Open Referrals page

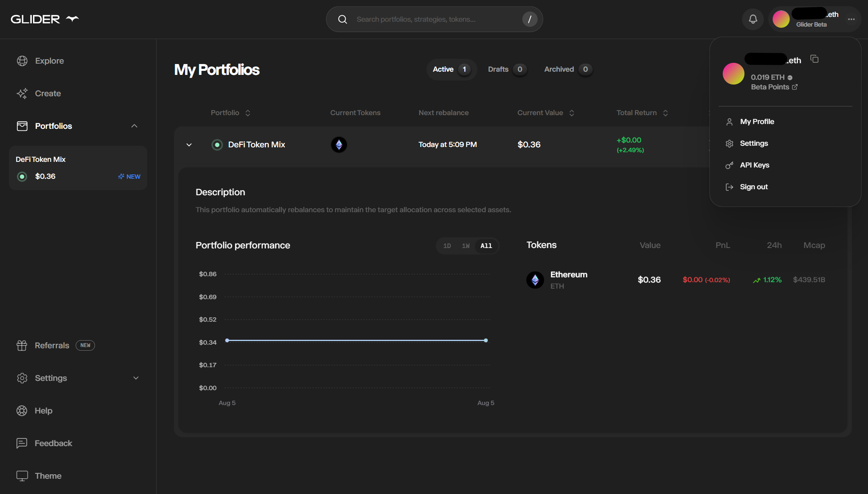52,345
